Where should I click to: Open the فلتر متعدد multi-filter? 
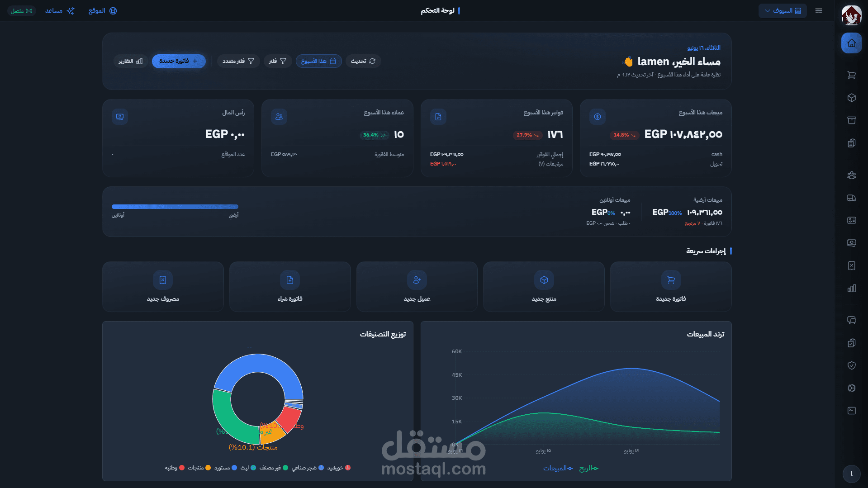(x=238, y=61)
